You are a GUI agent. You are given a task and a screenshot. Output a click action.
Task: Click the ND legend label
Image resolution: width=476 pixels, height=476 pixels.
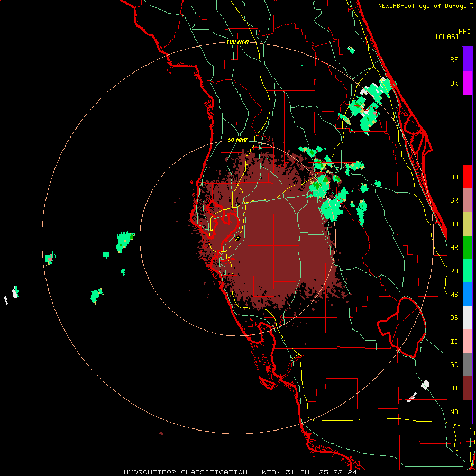click(x=454, y=412)
